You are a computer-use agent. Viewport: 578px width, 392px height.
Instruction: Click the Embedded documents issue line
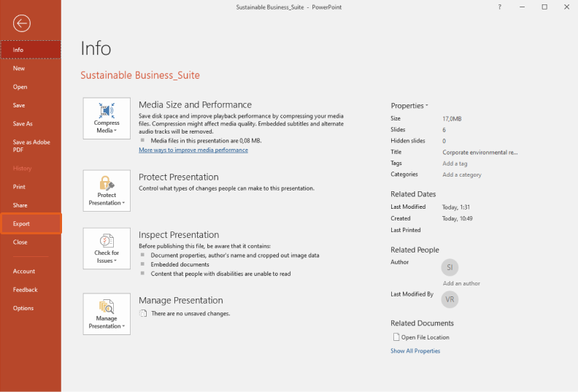tap(180, 264)
